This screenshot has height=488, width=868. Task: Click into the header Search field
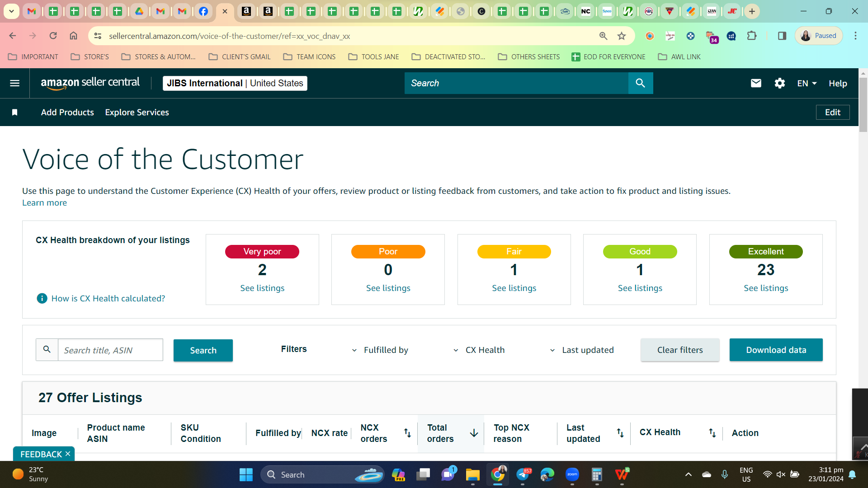516,83
